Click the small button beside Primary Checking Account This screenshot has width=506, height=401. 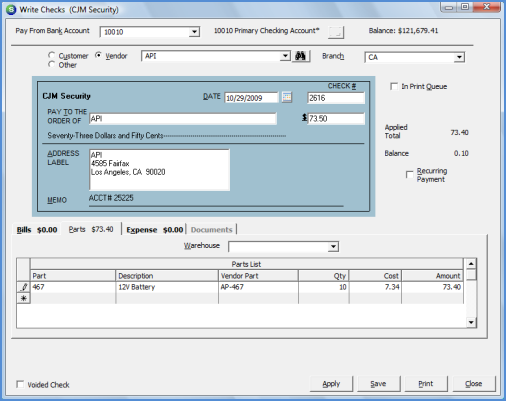tap(336, 32)
